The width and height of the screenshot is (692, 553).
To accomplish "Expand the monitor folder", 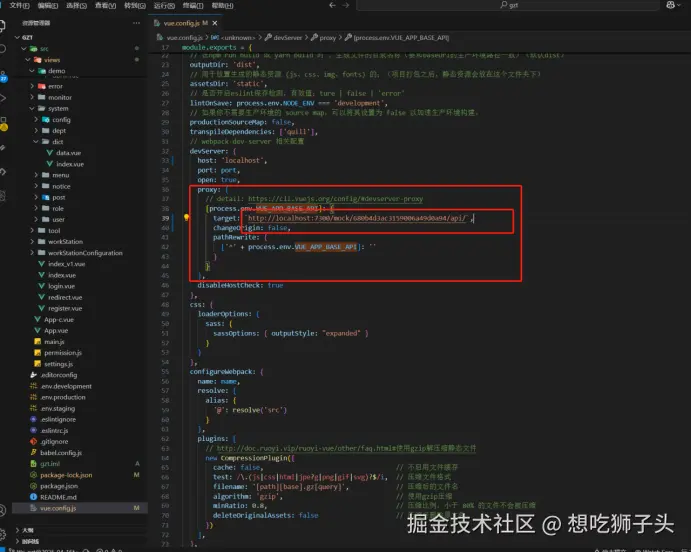I will (x=32, y=97).
